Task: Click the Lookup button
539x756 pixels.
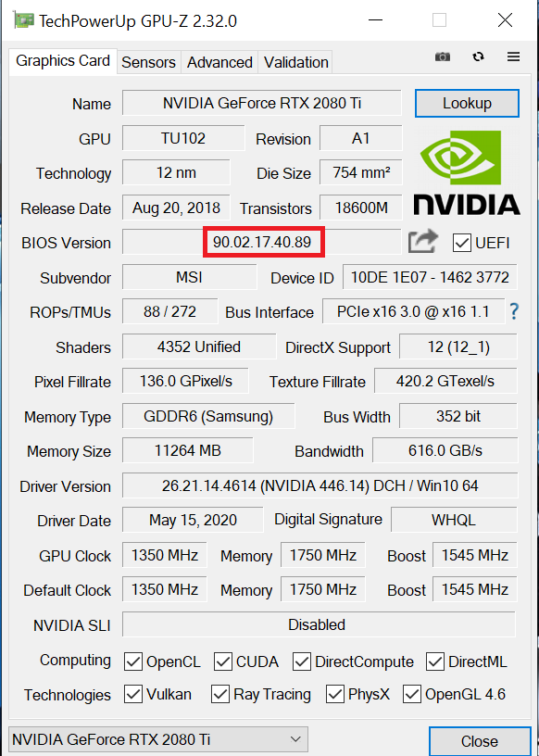Action: click(x=467, y=103)
